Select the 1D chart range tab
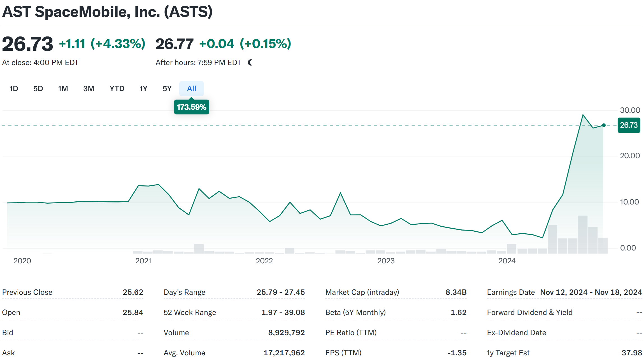This screenshot has height=359, width=644. 14,89
